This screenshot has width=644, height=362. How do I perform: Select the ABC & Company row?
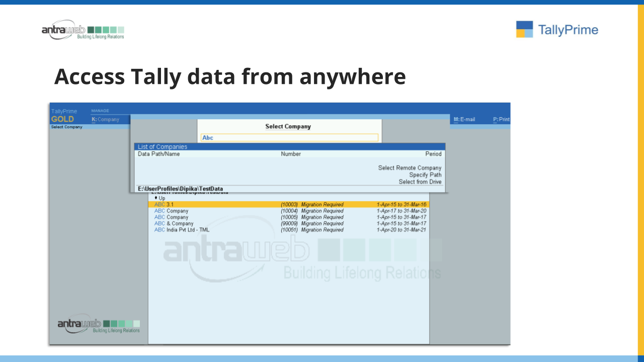pyautogui.click(x=289, y=224)
